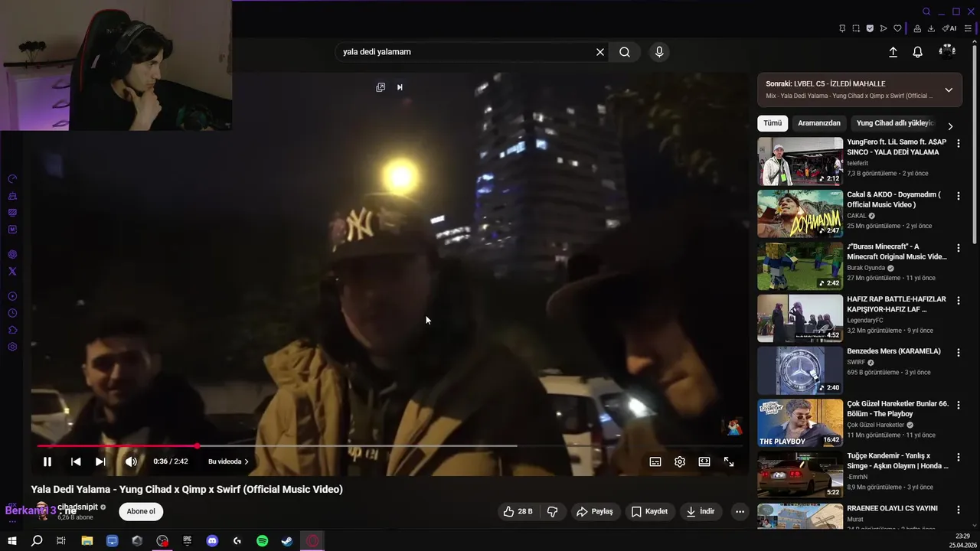Show more filter chips arrow

coord(950,126)
